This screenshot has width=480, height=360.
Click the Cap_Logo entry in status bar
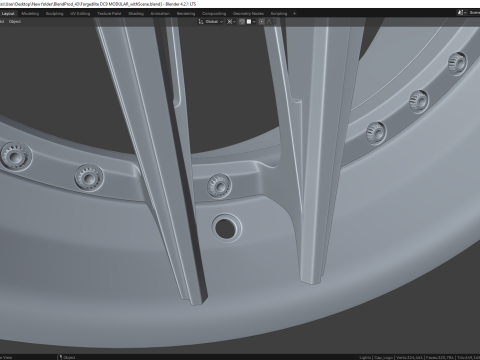click(x=383, y=357)
